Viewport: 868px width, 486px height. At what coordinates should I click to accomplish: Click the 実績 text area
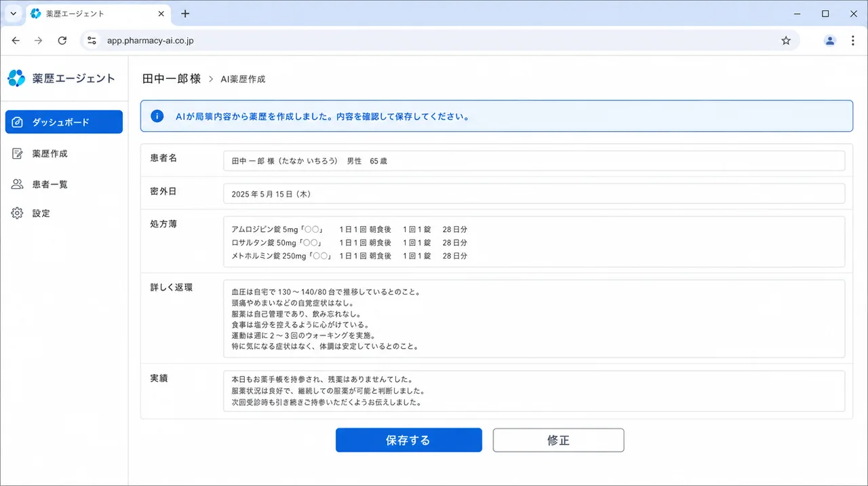534,390
